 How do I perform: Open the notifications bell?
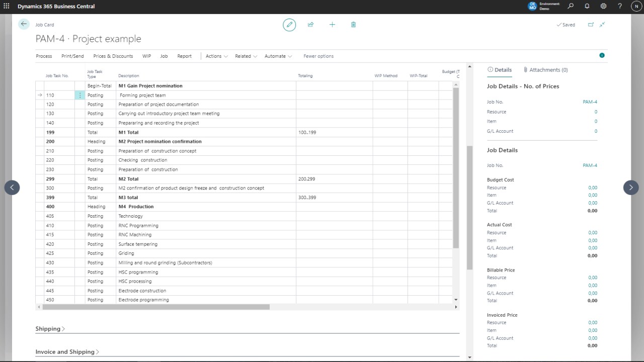(x=587, y=7)
